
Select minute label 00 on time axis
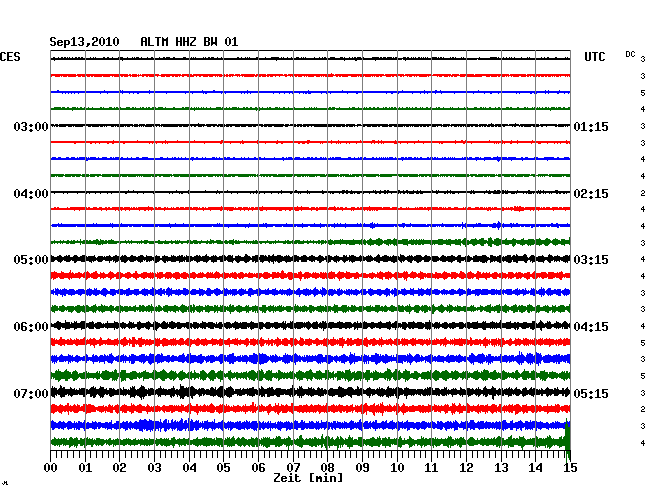point(51,467)
